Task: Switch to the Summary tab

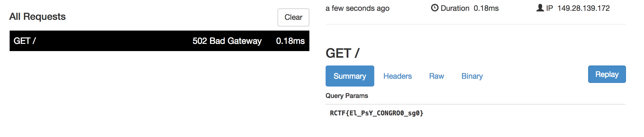Action: (x=350, y=76)
